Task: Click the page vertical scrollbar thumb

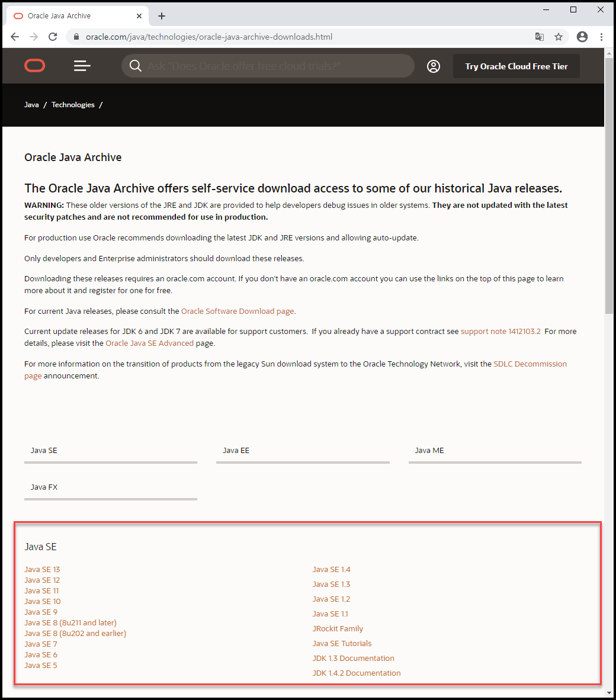Action: point(609,185)
